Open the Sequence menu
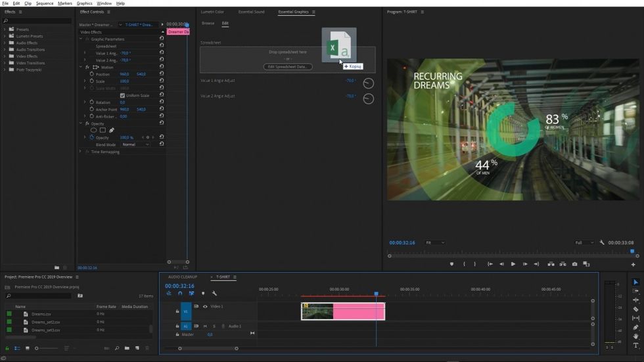 click(45, 3)
